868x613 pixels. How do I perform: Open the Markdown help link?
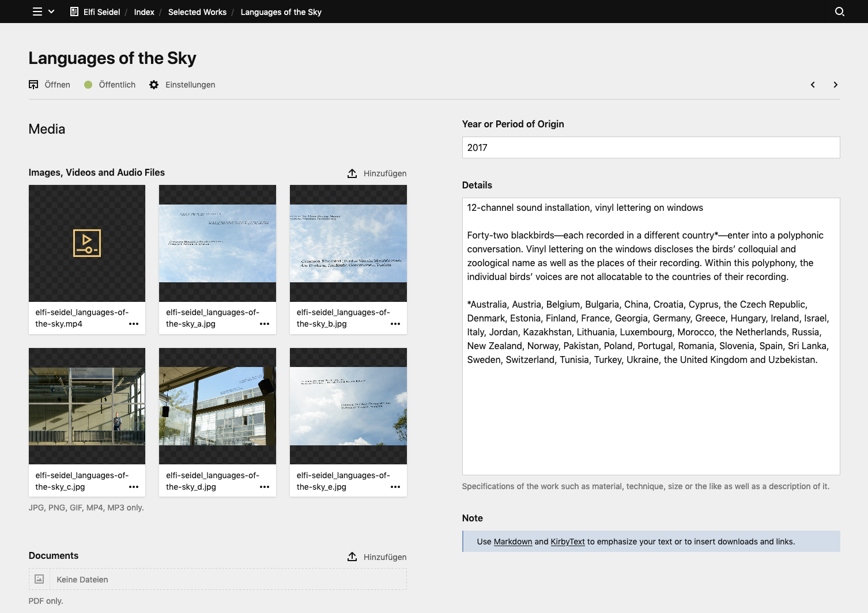coord(512,542)
